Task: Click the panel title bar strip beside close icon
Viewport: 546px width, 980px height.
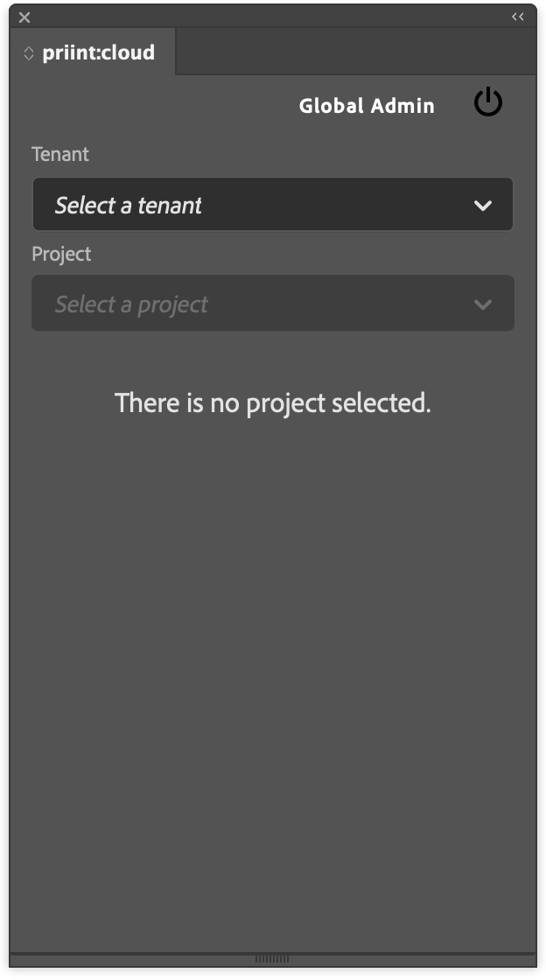Action: pyautogui.click(x=269, y=17)
